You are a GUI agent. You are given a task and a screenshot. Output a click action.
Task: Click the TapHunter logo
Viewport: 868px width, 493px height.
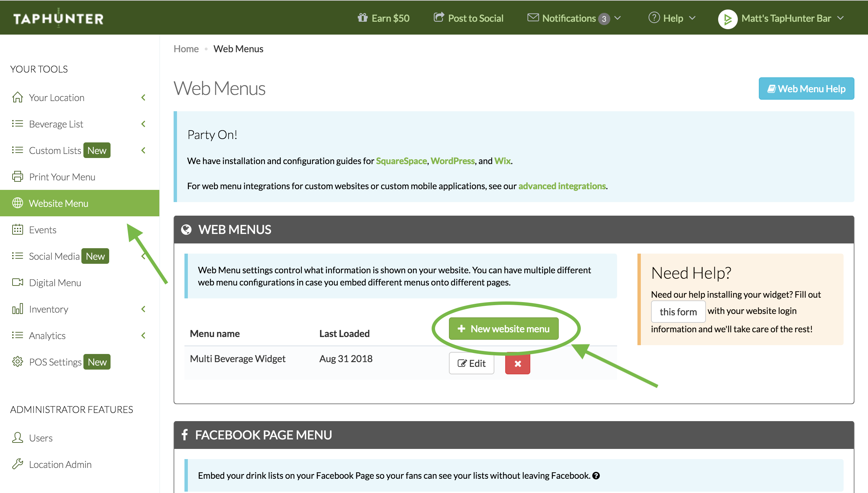(58, 18)
